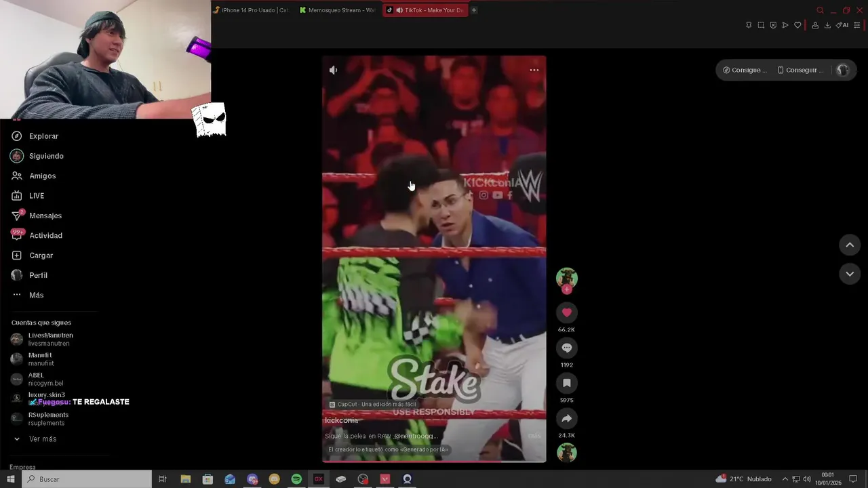Click the Buscar taskbar search box
The height and width of the screenshot is (488, 868).
pos(87,479)
